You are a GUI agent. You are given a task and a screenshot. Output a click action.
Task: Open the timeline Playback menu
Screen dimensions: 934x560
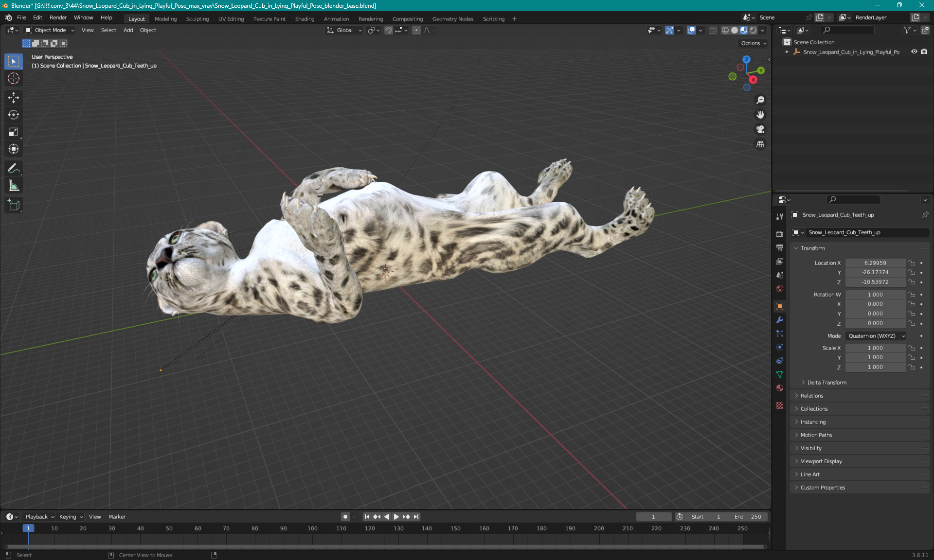[x=39, y=517]
